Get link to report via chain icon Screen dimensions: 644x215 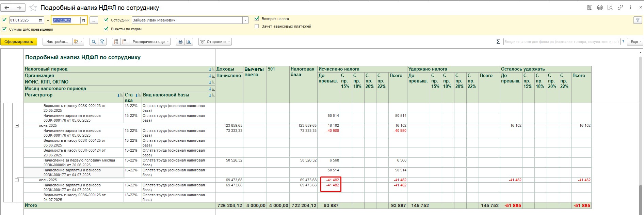pos(621,7)
